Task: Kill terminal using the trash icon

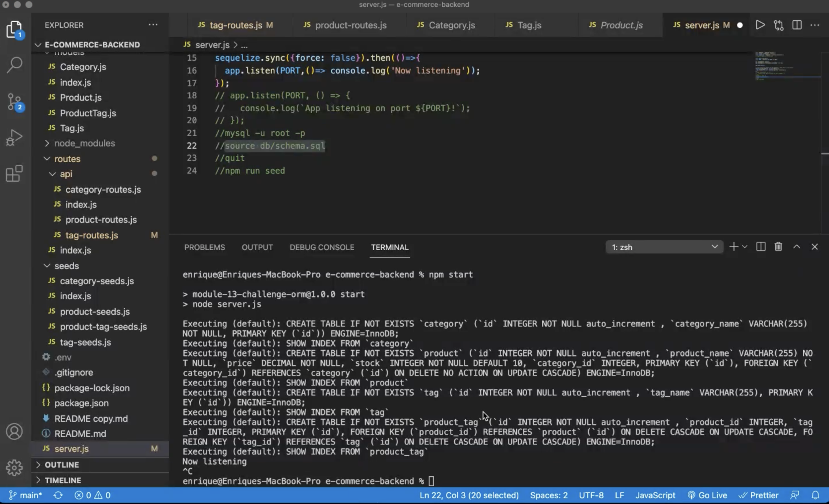Action: 778,247
